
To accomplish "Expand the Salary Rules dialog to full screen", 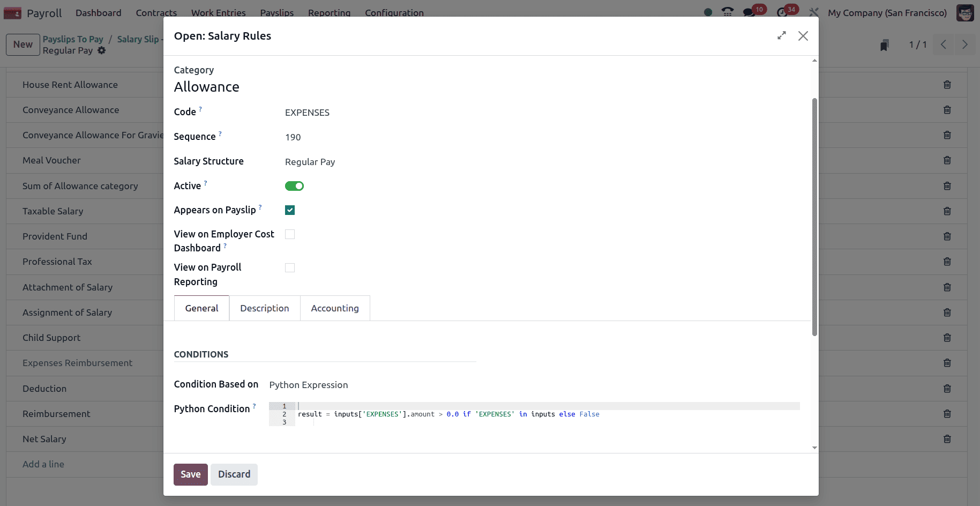I will 782,35.
